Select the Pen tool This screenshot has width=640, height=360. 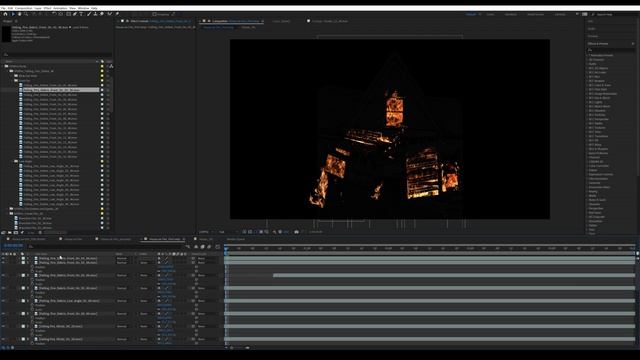[x=75, y=14]
